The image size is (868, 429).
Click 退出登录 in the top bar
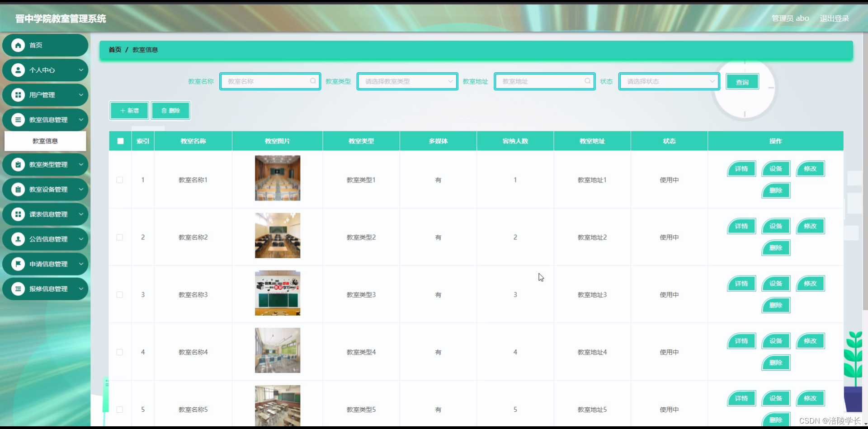835,19
